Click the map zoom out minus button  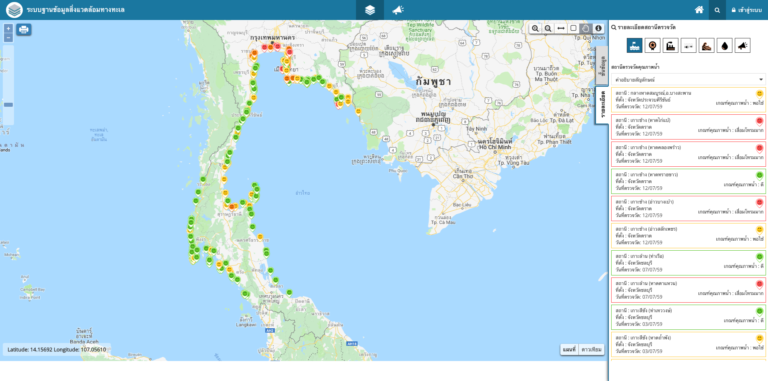click(x=8, y=38)
